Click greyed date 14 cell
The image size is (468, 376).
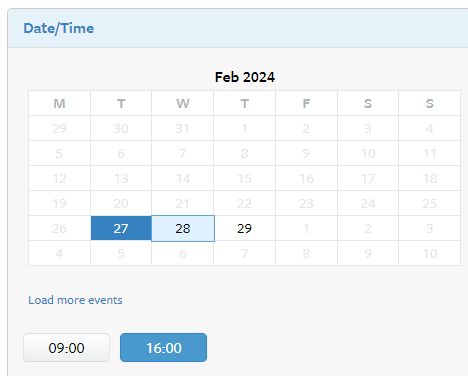tap(183, 178)
